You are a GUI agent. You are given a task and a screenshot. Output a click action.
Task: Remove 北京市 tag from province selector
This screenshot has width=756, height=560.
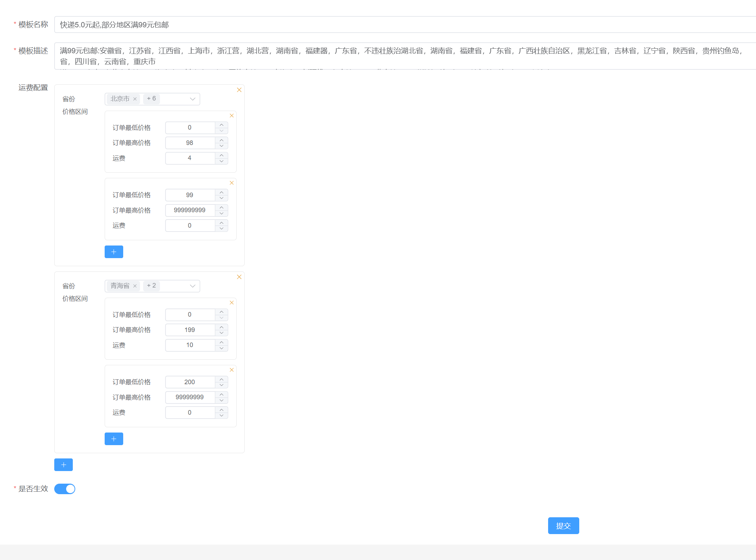click(x=135, y=99)
